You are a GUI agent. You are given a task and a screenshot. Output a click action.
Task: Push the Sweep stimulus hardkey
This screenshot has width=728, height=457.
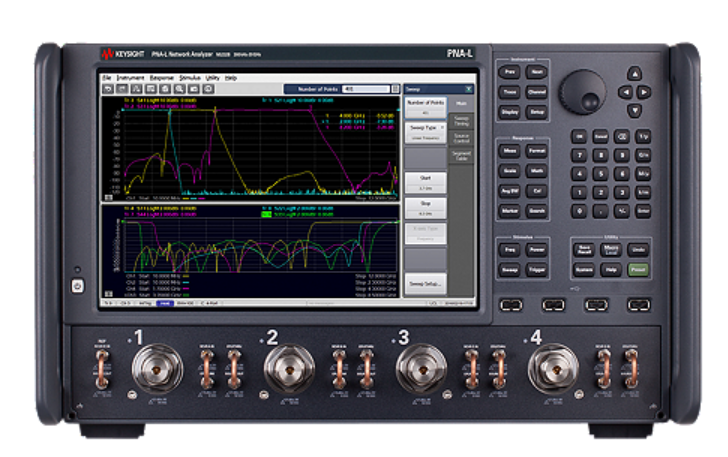coord(509,269)
